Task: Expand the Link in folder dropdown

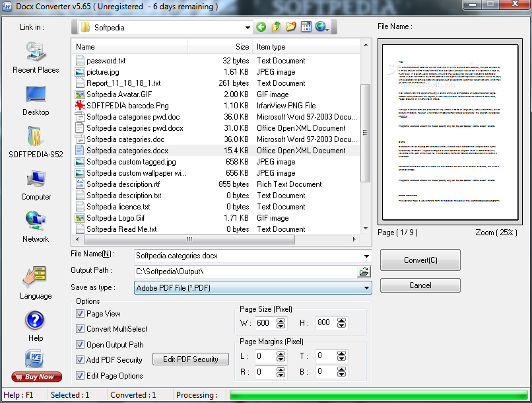Action: pyautogui.click(x=248, y=28)
